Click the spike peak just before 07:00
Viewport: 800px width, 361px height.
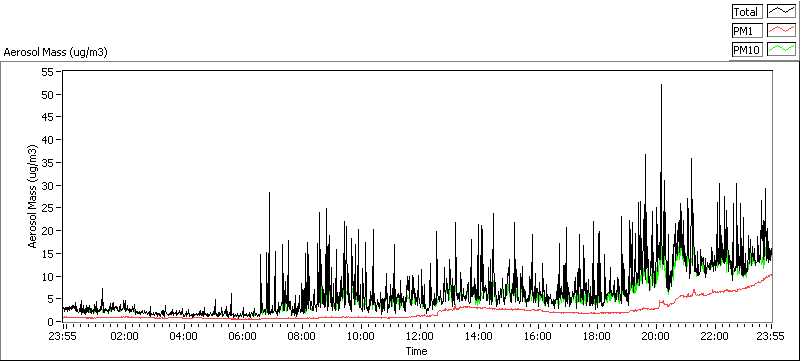[269, 193]
